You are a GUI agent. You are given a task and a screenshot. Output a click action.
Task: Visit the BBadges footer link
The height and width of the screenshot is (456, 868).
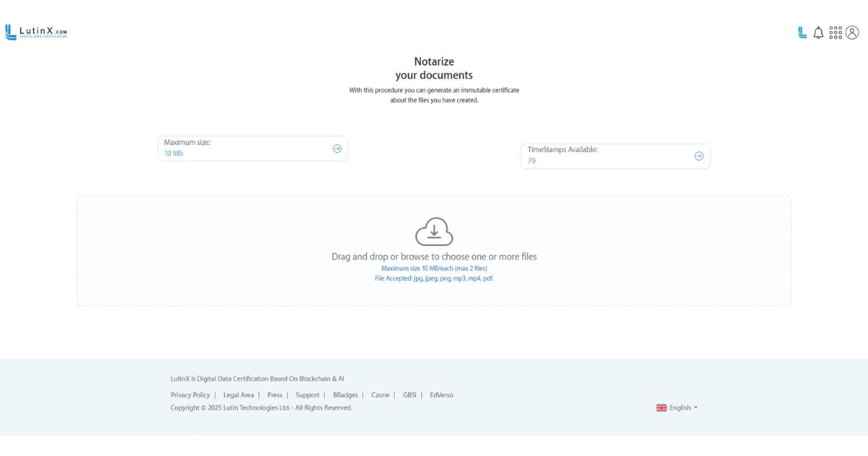pos(345,395)
